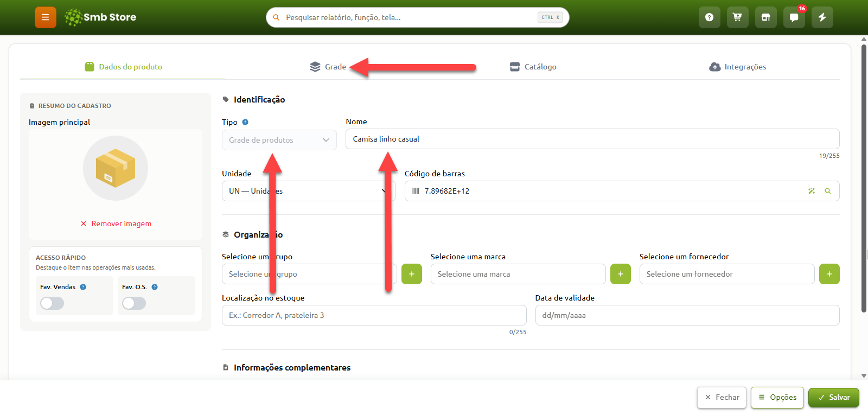868x415 pixels.
Task: Click the lightning bolt quick actions icon
Action: pyautogui.click(x=822, y=17)
